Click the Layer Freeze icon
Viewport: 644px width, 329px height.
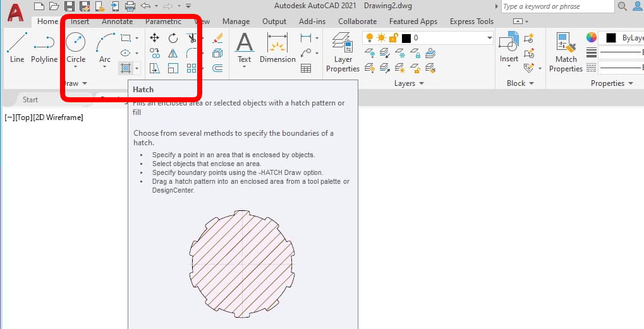tap(400, 53)
